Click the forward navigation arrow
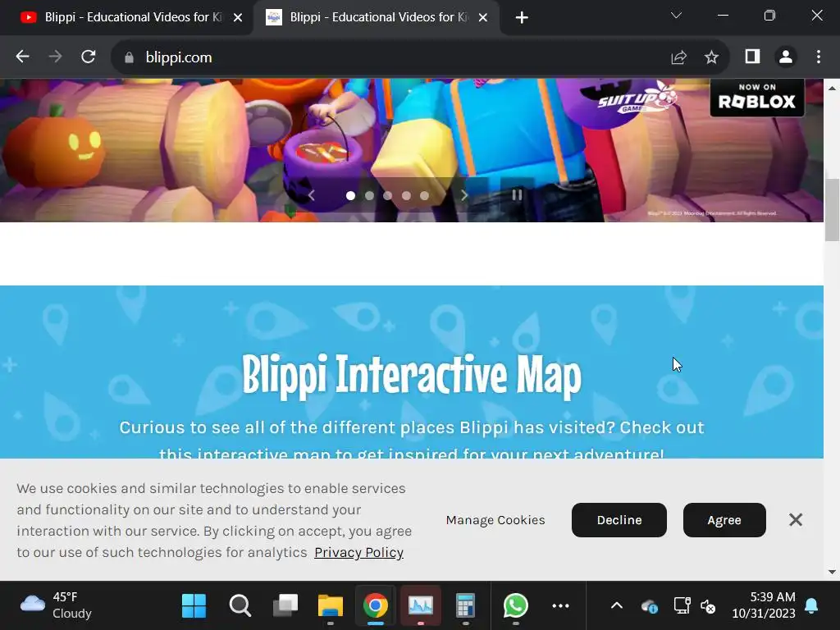The image size is (840, 630). (x=55, y=57)
